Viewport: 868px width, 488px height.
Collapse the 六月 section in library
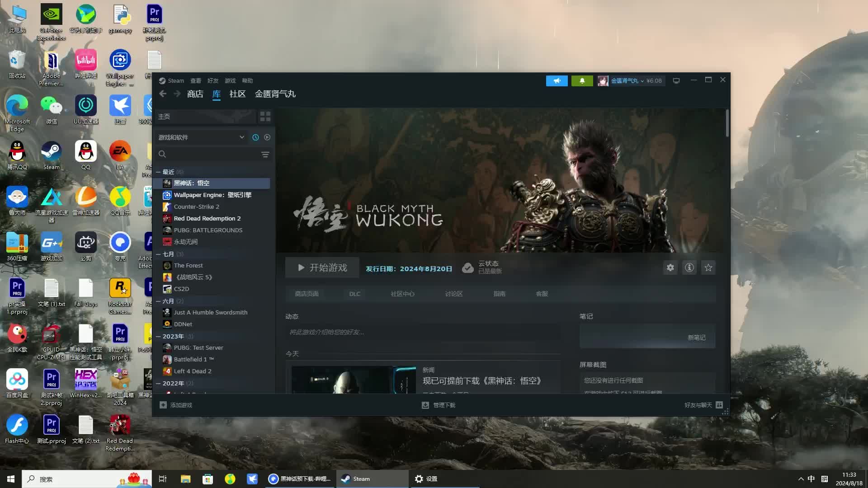[x=158, y=301]
